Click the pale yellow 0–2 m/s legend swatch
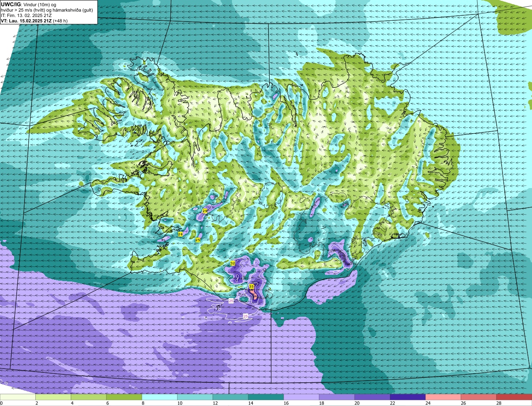This screenshot has width=532, height=406. pos(18,397)
